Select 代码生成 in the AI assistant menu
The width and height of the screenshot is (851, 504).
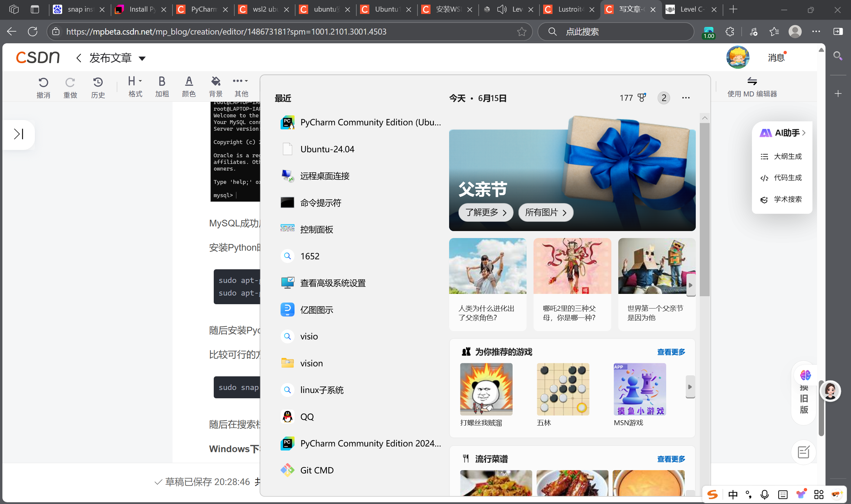787,178
